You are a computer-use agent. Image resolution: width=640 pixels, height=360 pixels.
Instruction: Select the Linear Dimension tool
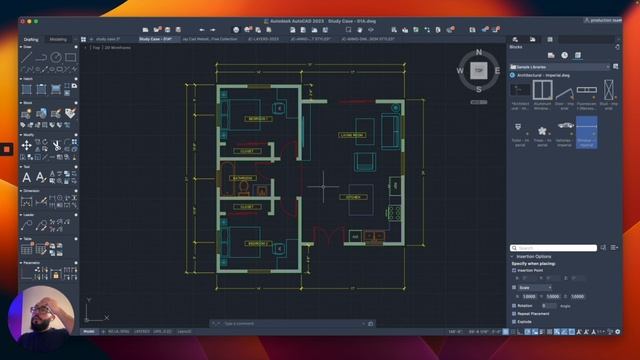[x=27, y=201]
